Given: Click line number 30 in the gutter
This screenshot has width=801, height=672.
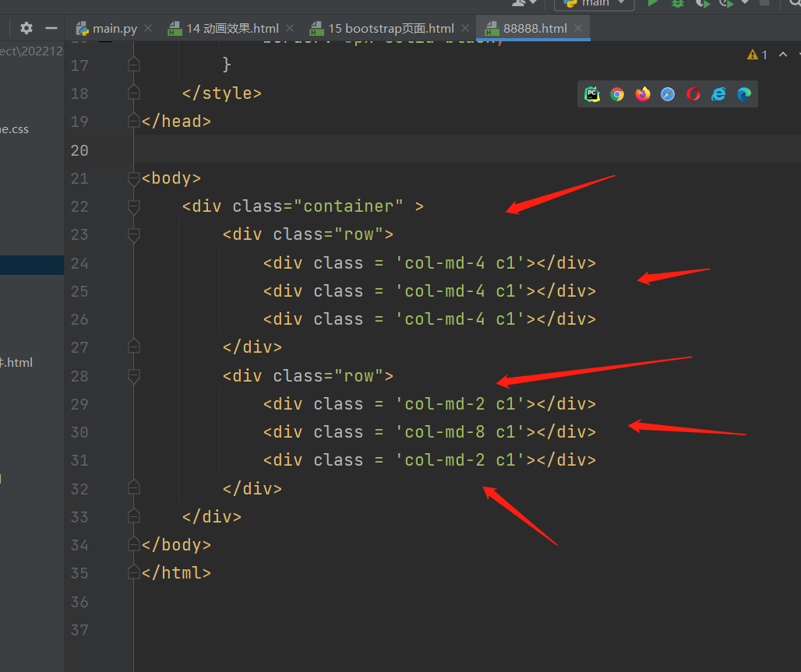Looking at the screenshot, I should [79, 432].
